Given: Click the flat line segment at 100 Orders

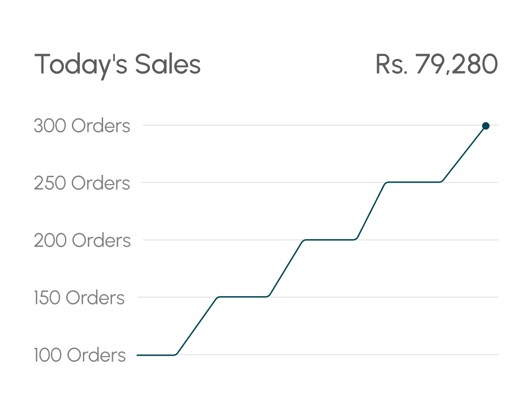Looking at the screenshot, I should coord(155,355).
